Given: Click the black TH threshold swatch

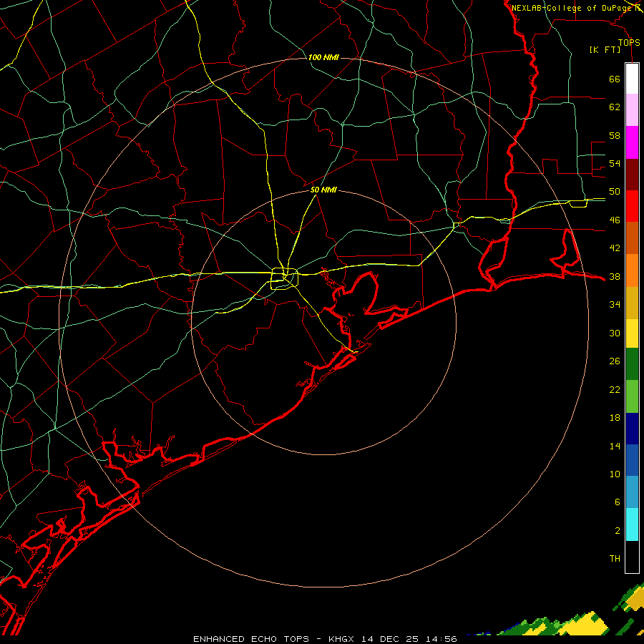Looking at the screenshot, I should [632, 557].
